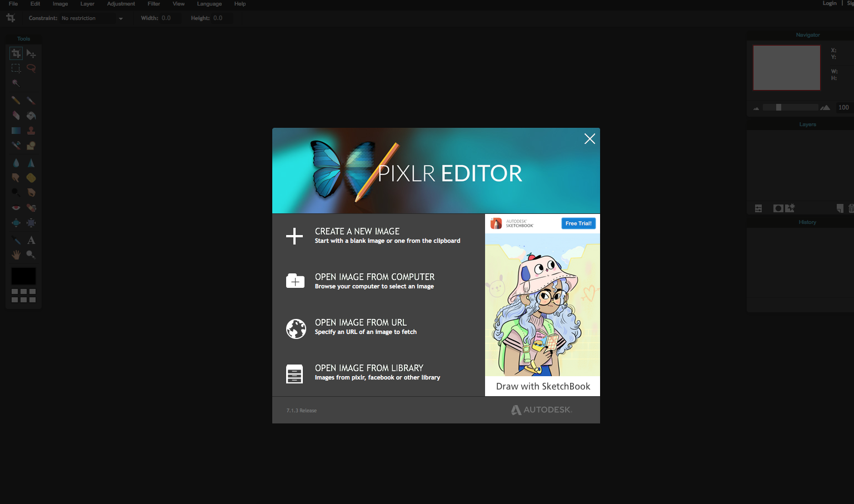Click the plus icon to create new image
This screenshot has width=854, height=504.
pyautogui.click(x=294, y=236)
